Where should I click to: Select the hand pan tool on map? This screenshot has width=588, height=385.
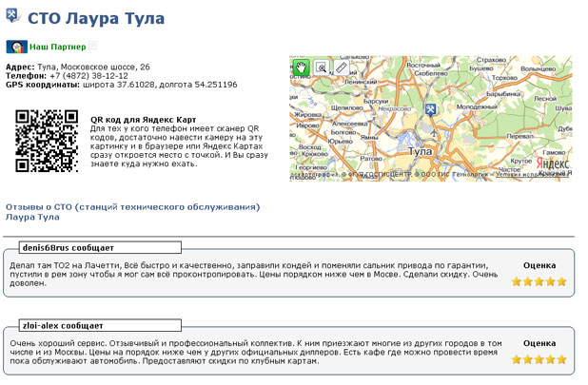pos(301,67)
